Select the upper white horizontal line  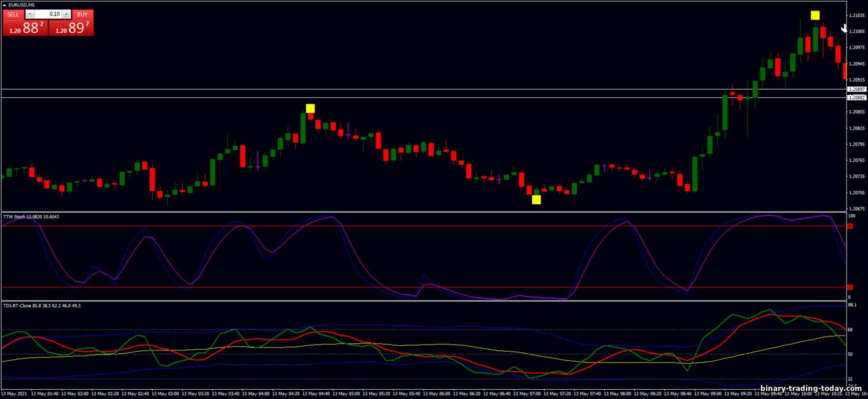click(x=422, y=89)
